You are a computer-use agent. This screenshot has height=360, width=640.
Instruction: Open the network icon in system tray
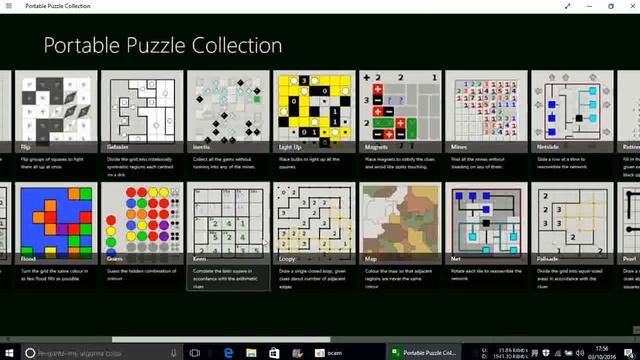tap(558, 353)
